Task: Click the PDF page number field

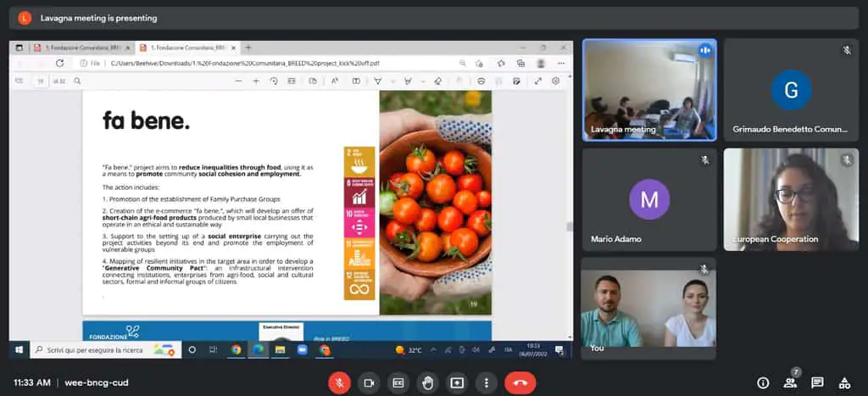Action: point(40,81)
